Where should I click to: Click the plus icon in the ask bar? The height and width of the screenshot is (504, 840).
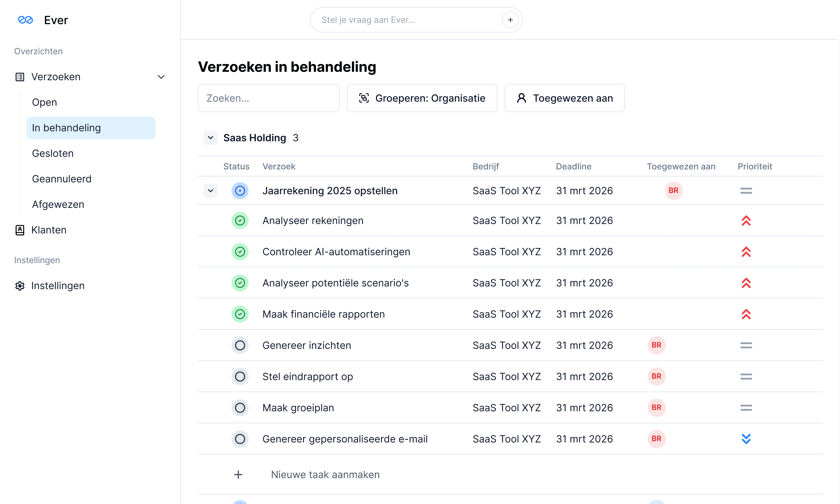coord(510,20)
